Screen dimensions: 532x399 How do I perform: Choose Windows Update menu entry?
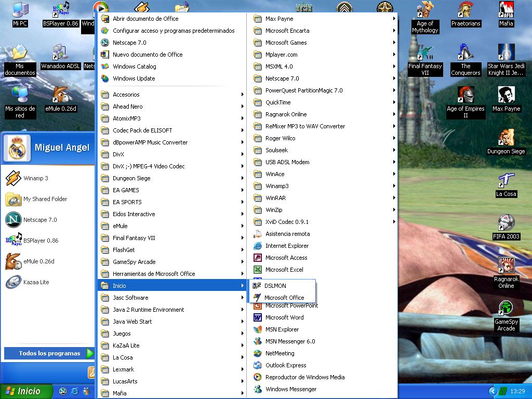click(x=134, y=78)
